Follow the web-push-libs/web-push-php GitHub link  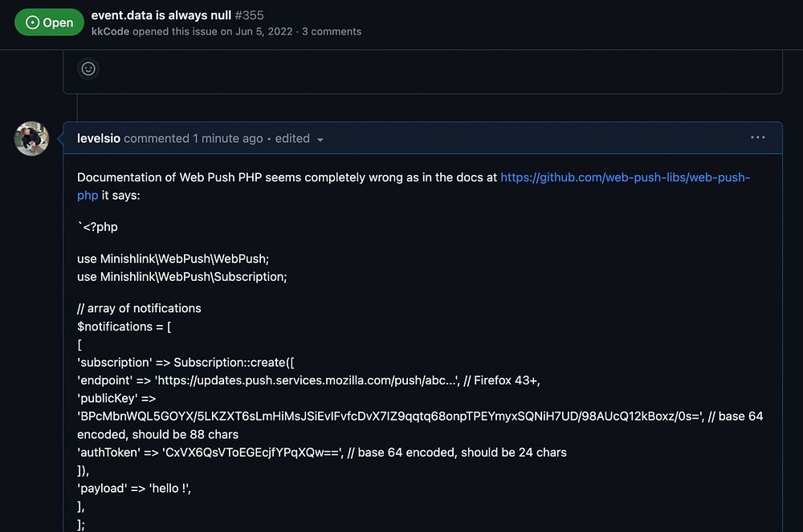(624, 177)
